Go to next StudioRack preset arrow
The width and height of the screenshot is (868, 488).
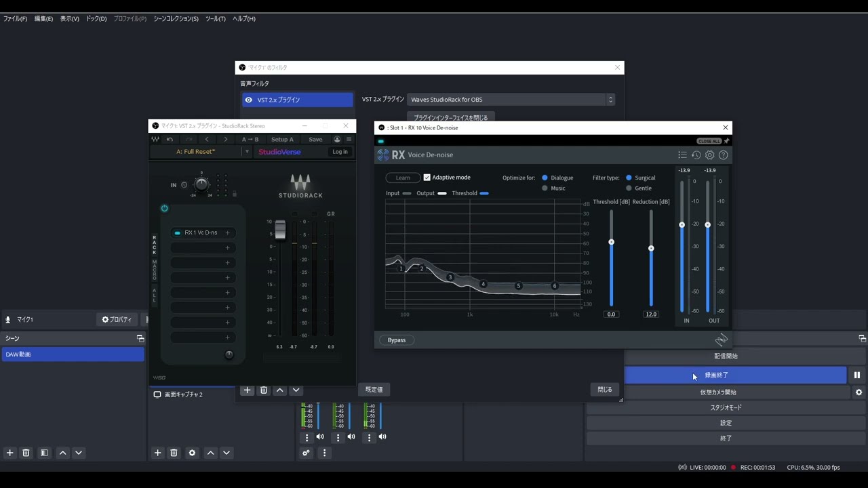(x=226, y=140)
